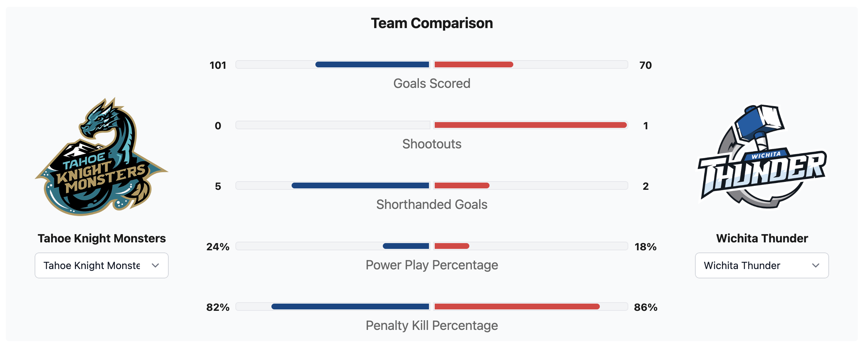
Task: Click the blue Penalty Kill Percentage bar
Action: pos(350,307)
